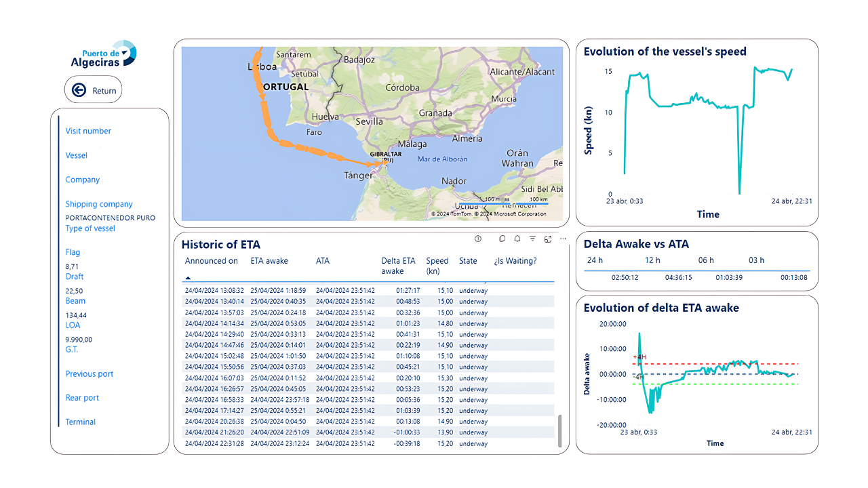Copy the Historic of ETA visual
The width and height of the screenshot is (868, 488).
tap(502, 239)
